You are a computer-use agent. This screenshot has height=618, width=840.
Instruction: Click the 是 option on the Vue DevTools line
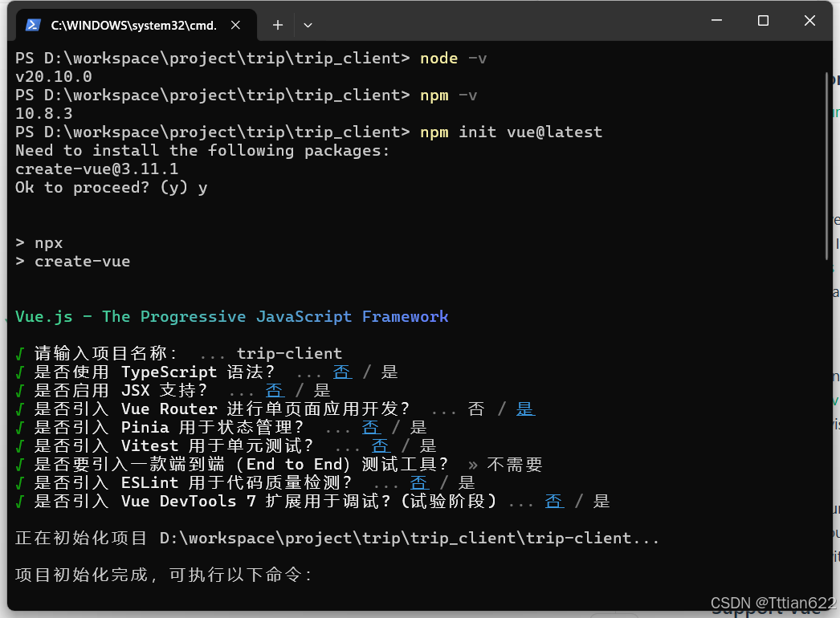601,502
